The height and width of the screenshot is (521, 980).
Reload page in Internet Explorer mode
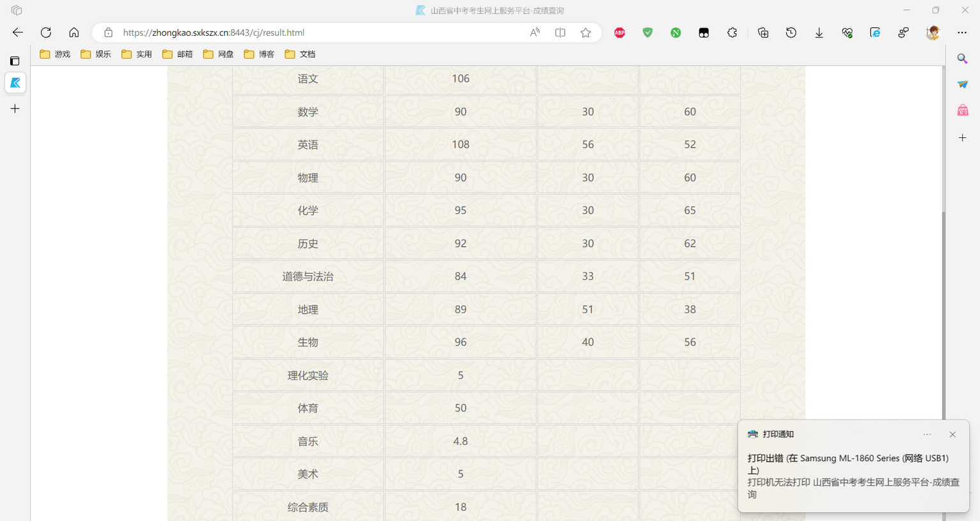click(x=875, y=33)
